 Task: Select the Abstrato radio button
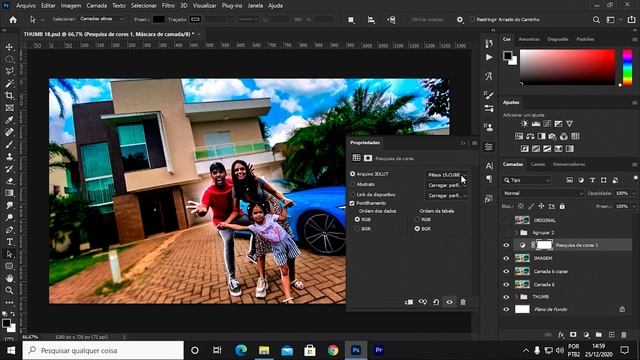tap(353, 184)
